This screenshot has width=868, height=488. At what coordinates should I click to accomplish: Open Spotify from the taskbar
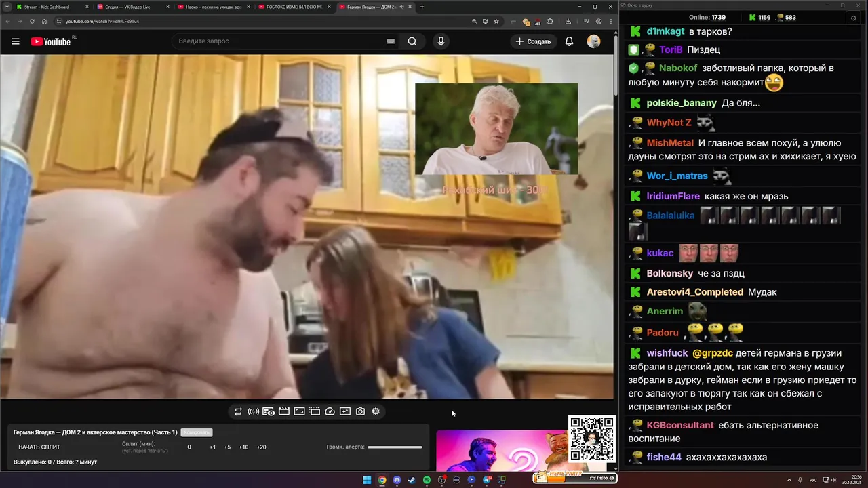[427, 480]
